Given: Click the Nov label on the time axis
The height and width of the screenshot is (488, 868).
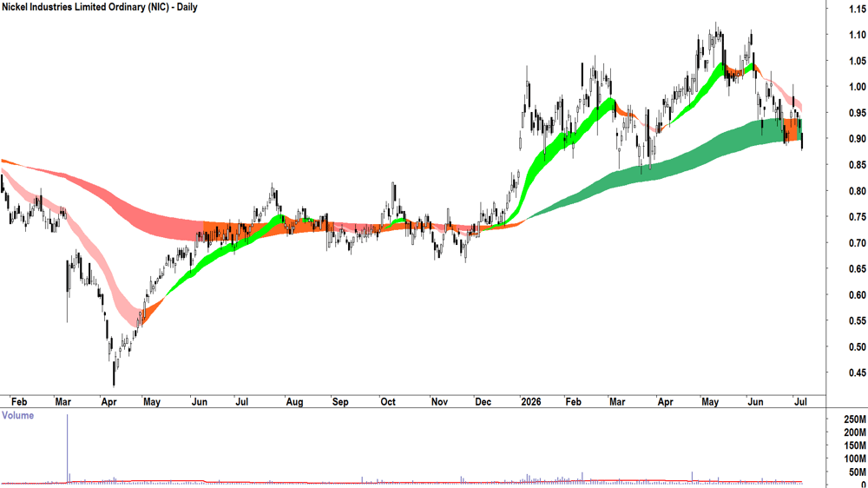Looking at the screenshot, I should (439, 401).
